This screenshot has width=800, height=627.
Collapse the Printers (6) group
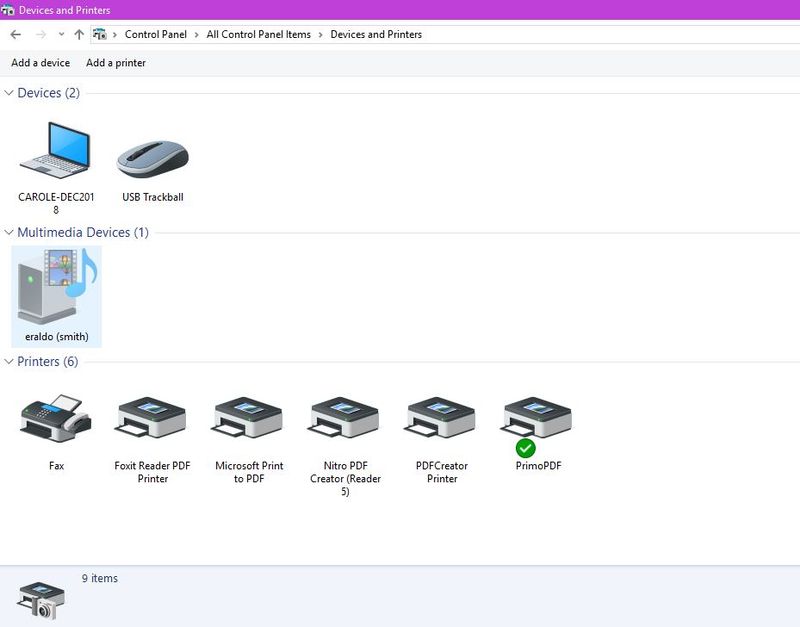(9, 361)
